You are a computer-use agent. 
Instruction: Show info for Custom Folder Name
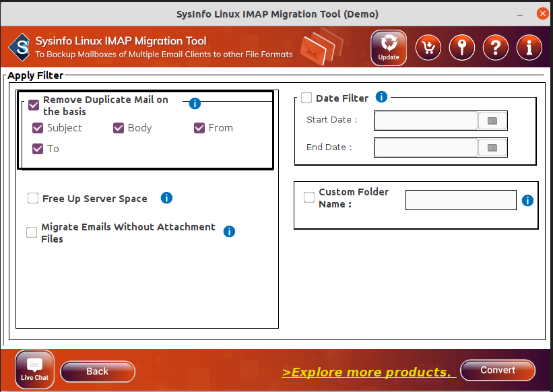[x=527, y=200]
